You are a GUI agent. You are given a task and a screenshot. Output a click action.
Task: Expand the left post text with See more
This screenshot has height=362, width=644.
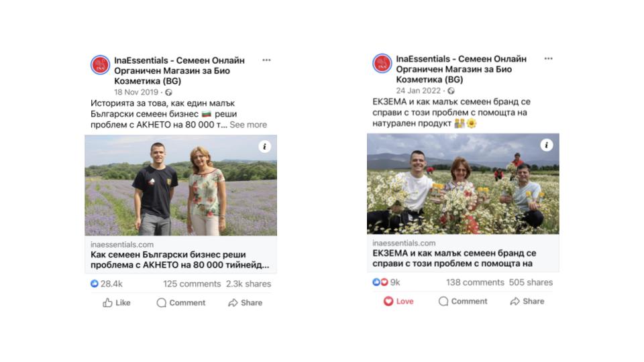point(248,125)
